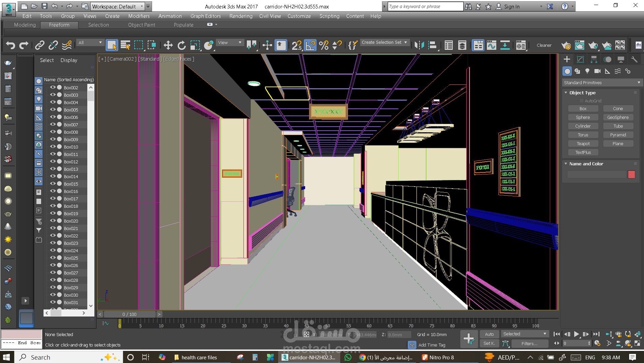644x363 pixels.
Task: Play the animation with Play button
Action: tap(577, 334)
